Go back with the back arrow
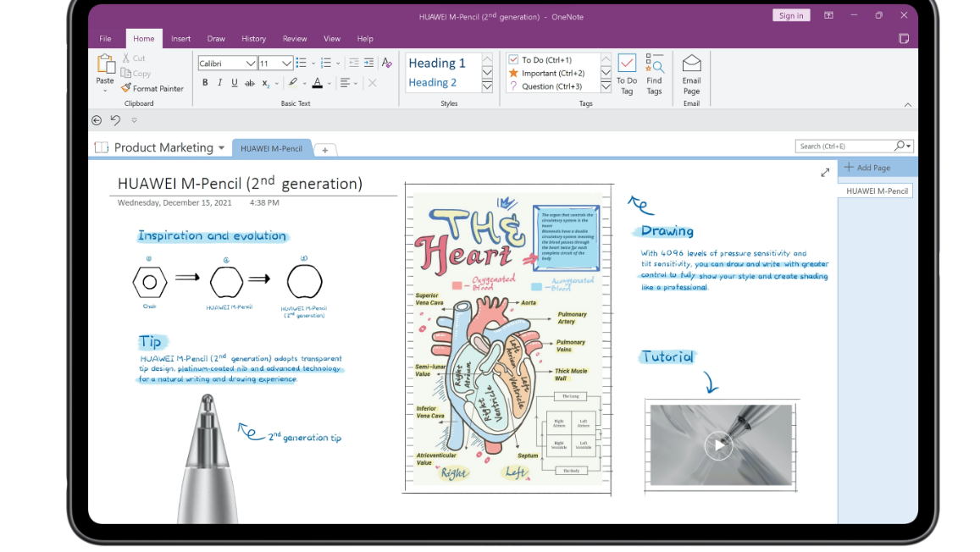 pos(97,120)
